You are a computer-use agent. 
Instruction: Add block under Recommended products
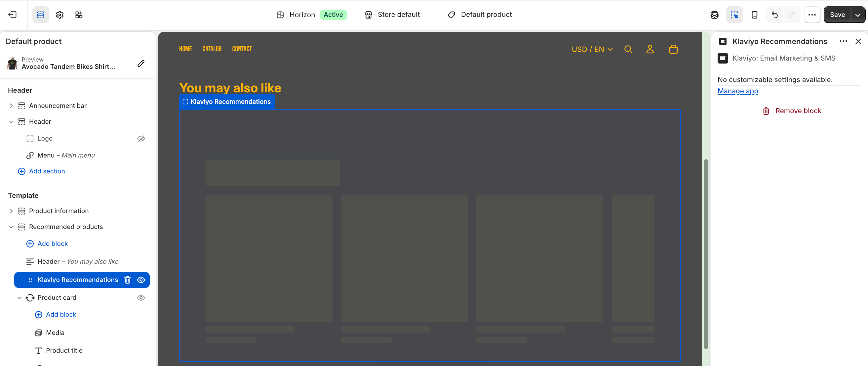coord(47,244)
